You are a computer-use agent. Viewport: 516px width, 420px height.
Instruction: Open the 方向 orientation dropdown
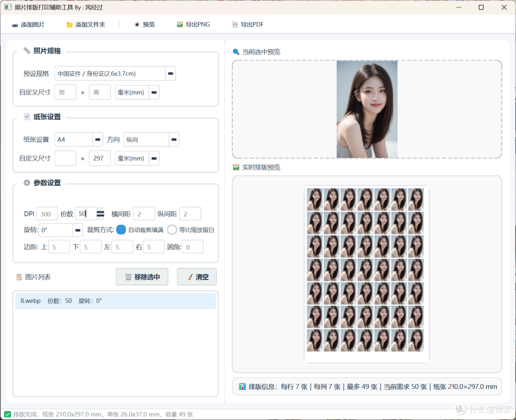174,140
